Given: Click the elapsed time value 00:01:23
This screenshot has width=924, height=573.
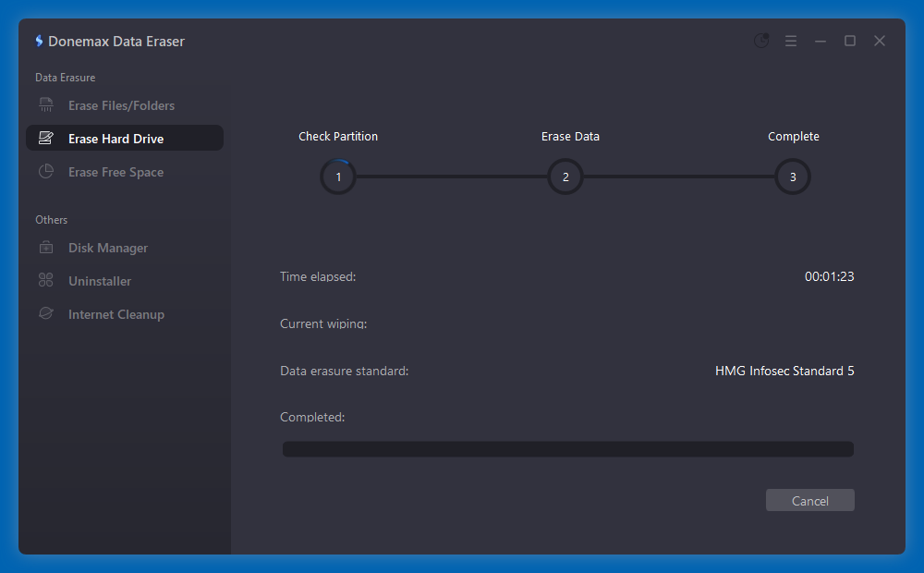Looking at the screenshot, I should pos(829,276).
